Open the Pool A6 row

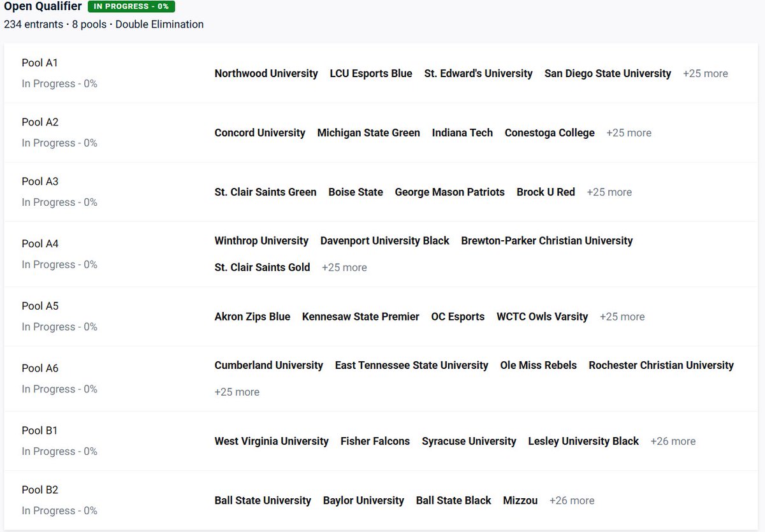(x=381, y=378)
